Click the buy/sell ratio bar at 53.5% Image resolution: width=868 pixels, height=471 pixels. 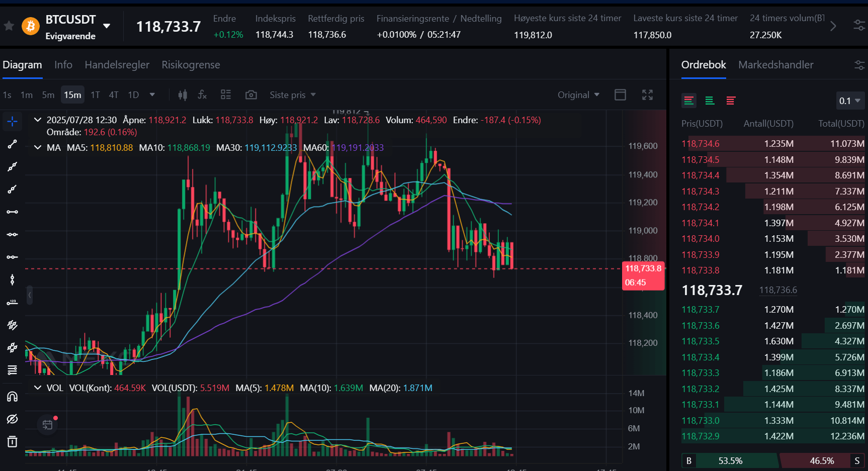730,460
